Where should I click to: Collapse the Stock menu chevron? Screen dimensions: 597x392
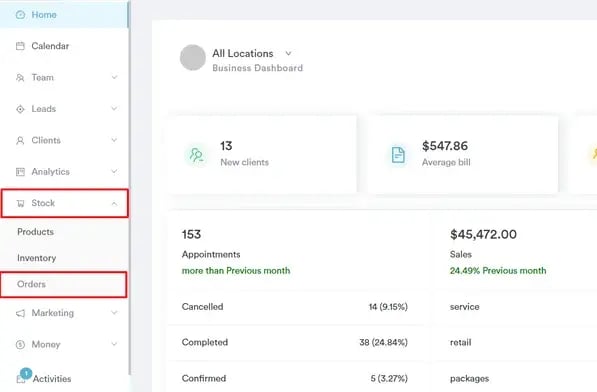click(114, 204)
